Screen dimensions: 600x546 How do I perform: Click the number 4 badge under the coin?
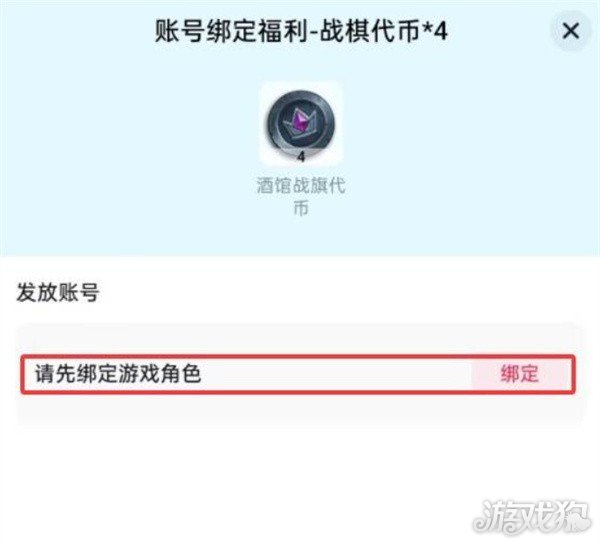[301, 157]
